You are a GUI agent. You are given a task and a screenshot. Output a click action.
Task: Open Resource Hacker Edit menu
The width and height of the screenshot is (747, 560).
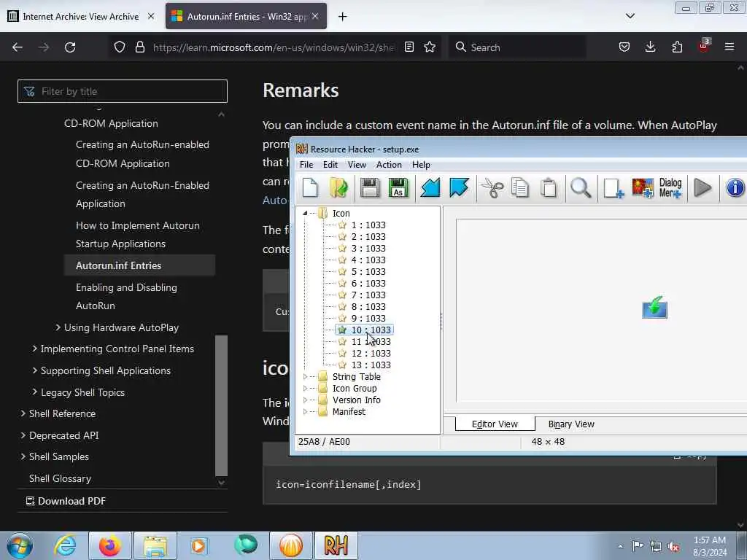coord(330,165)
